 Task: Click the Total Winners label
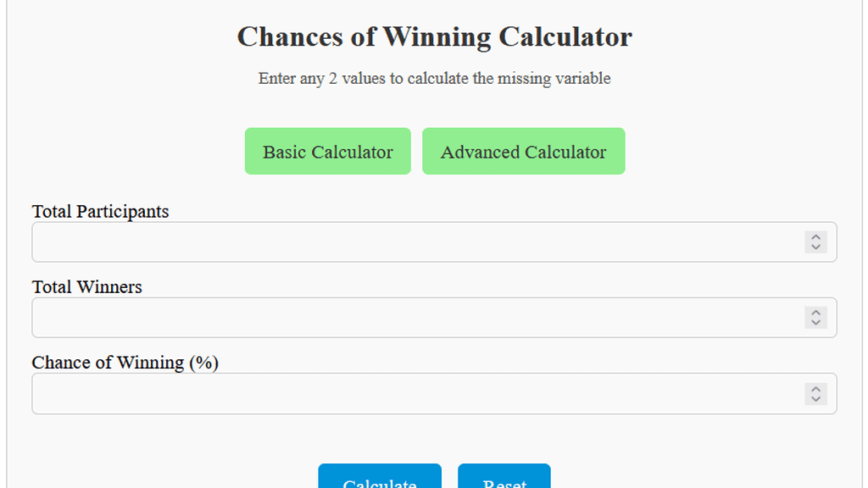[x=86, y=286]
